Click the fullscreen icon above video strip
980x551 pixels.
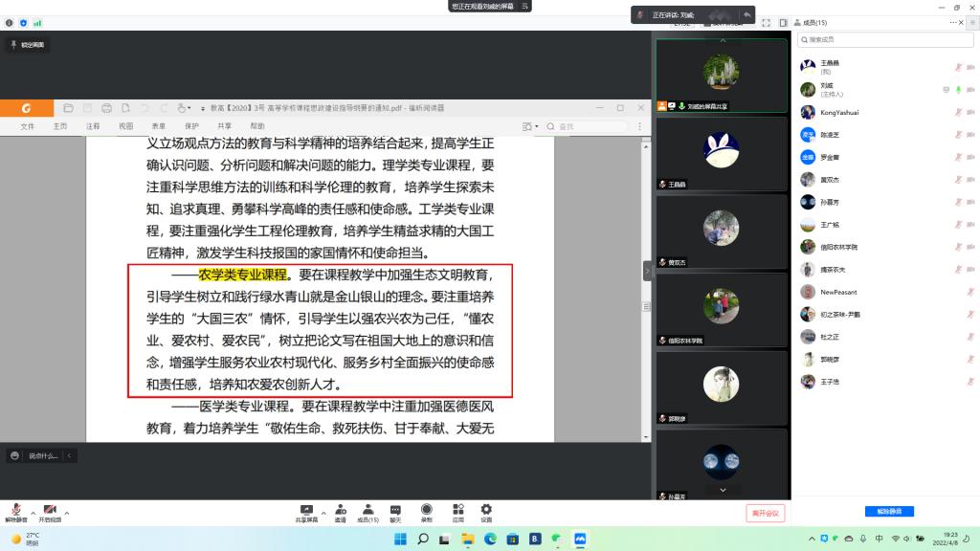coord(765,22)
